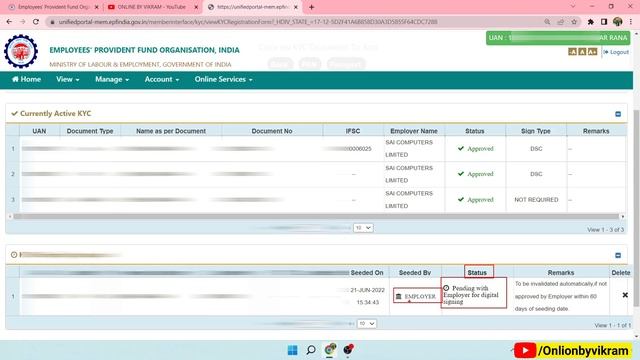640x360 pixels.
Task: Reload the page in the browser
Action: coord(36,22)
